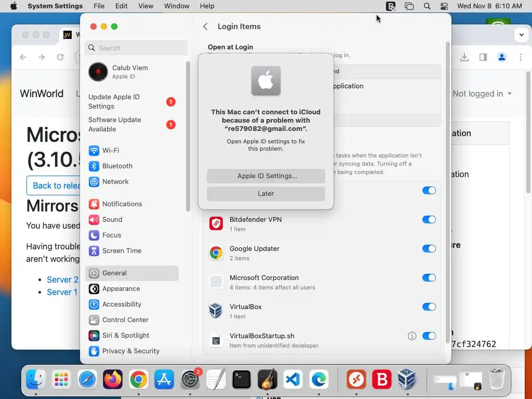Open the Help menu
This screenshot has width=532, height=399.
[x=207, y=6]
